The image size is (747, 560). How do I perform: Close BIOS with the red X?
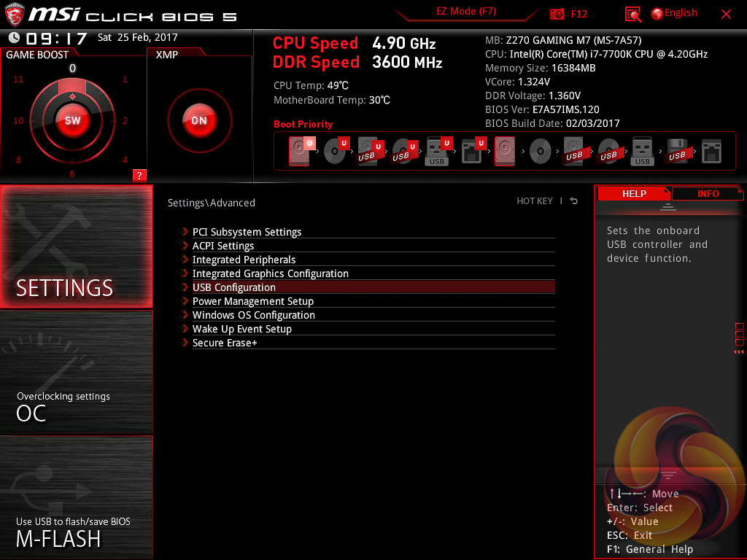click(726, 15)
